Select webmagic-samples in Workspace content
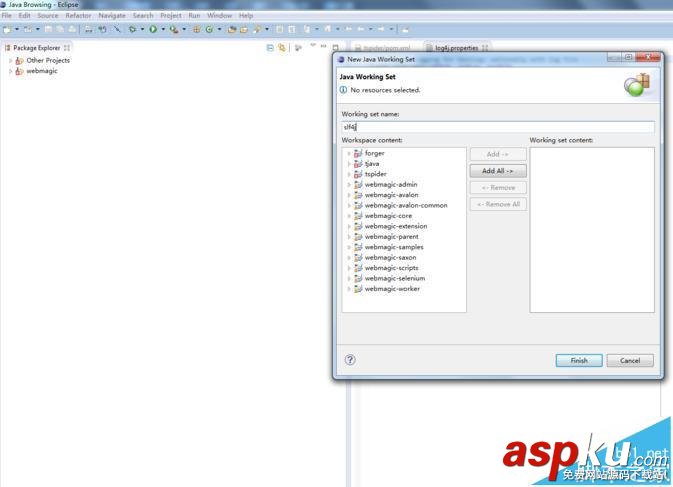This screenshot has width=673, height=487. [394, 247]
